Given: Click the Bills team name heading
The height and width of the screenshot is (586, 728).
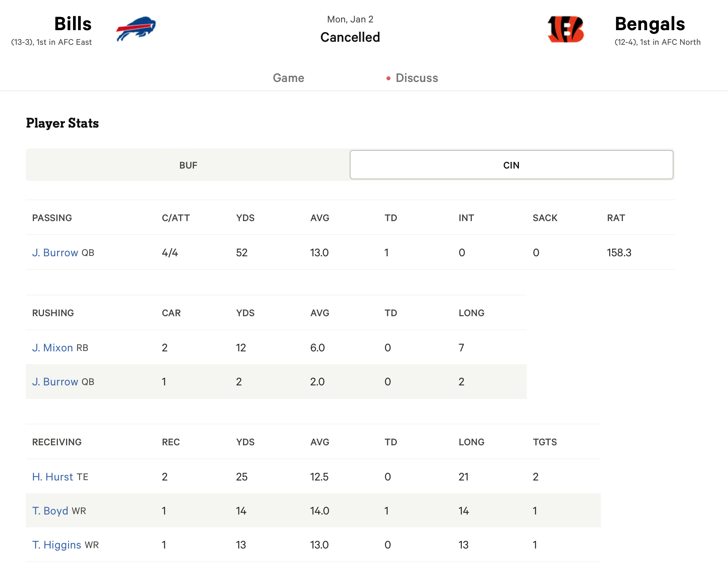Looking at the screenshot, I should (x=73, y=24).
